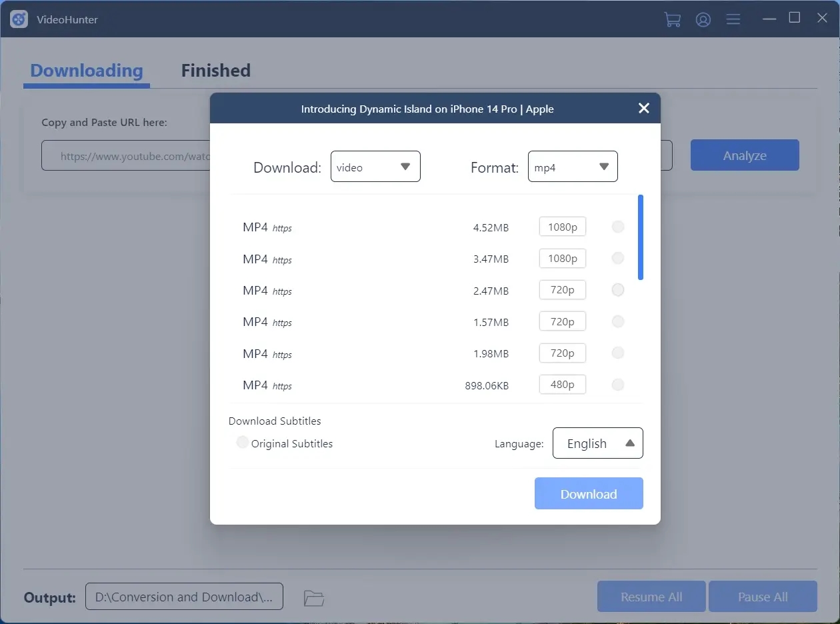Click the 1080p badge of 4.52MB row
The image size is (840, 624).
tap(562, 227)
